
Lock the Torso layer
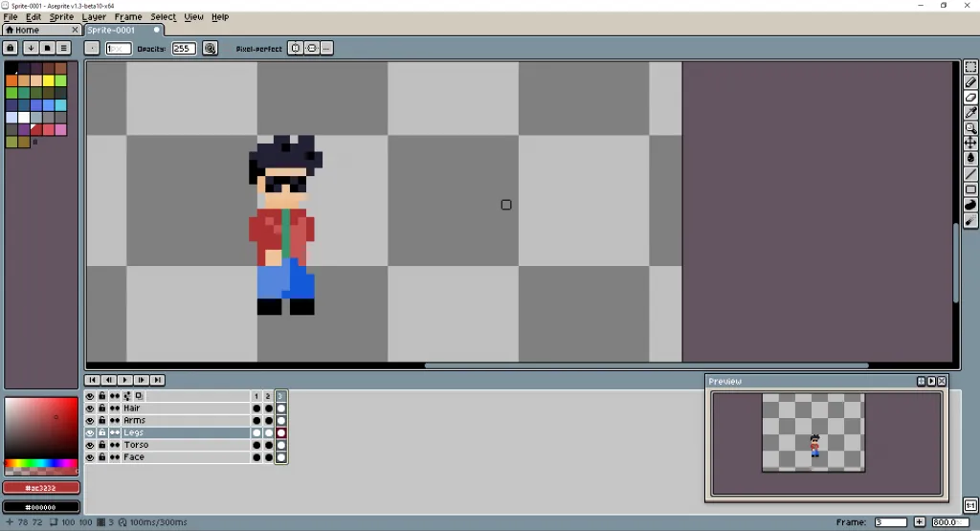tap(101, 446)
